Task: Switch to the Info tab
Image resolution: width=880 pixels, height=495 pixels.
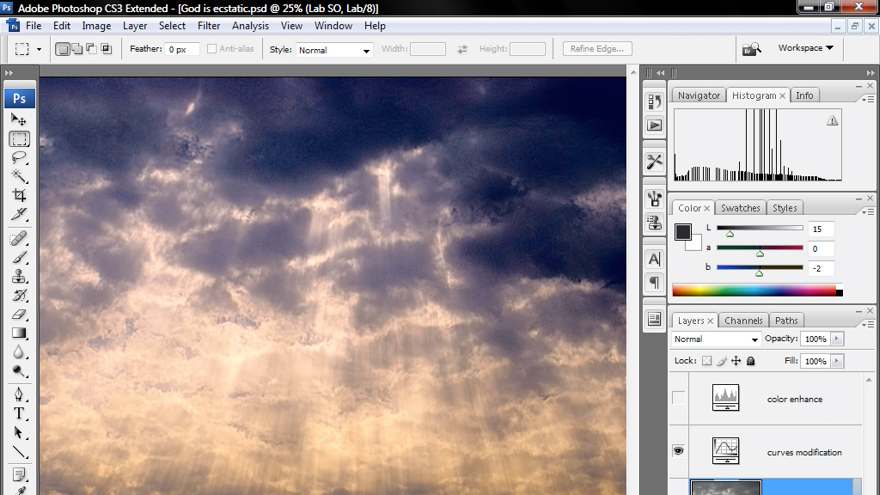Action: tap(804, 95)
